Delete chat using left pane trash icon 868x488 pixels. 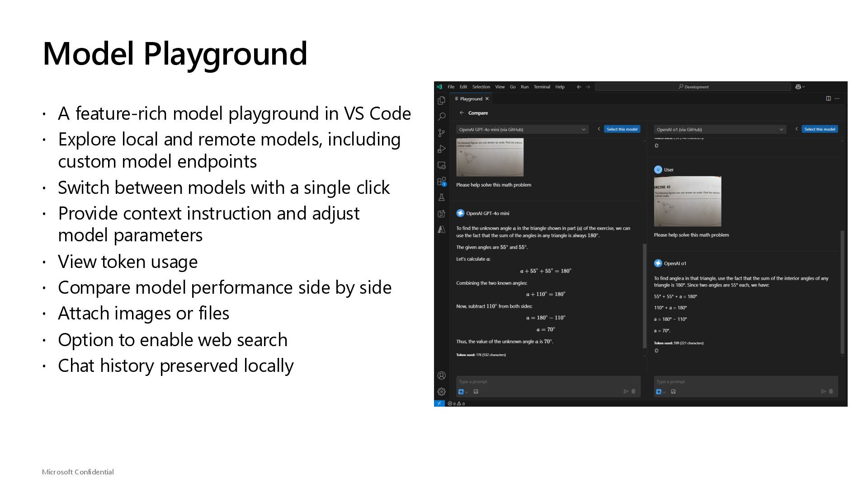633,392
